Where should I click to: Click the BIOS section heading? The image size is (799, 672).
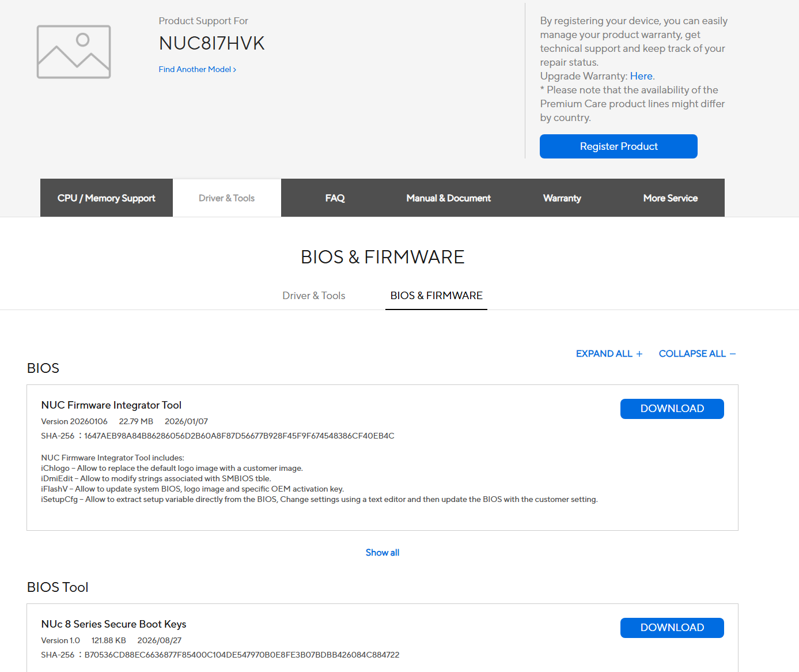(x=43, y=368)
